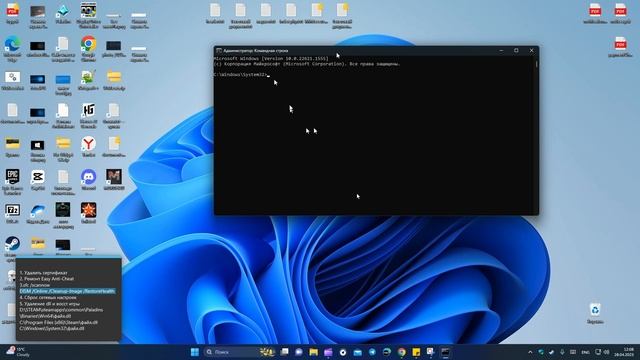Open Task View from taskbar
Screen dimensions: 640x360
pyautogui.click(x=284, y=352)
